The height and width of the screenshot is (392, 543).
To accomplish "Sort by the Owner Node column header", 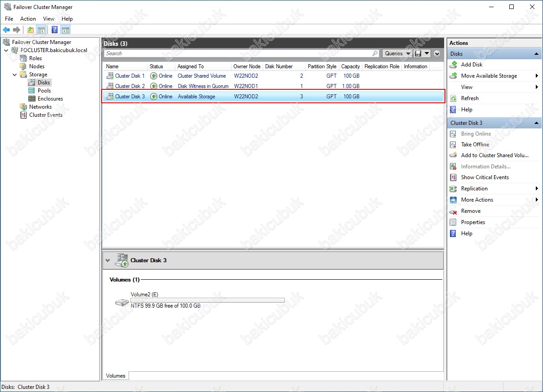I will click(247, 66).
